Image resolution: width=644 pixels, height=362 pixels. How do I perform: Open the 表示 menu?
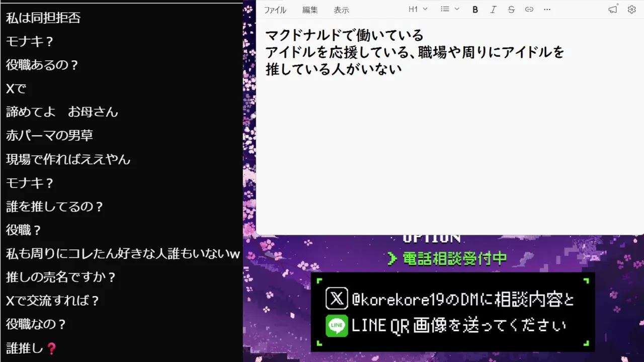341,10
